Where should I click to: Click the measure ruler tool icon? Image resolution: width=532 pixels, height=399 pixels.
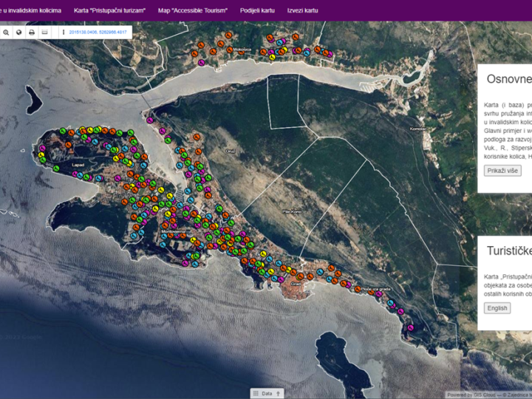pyautogui.click(x=44, y=33)
